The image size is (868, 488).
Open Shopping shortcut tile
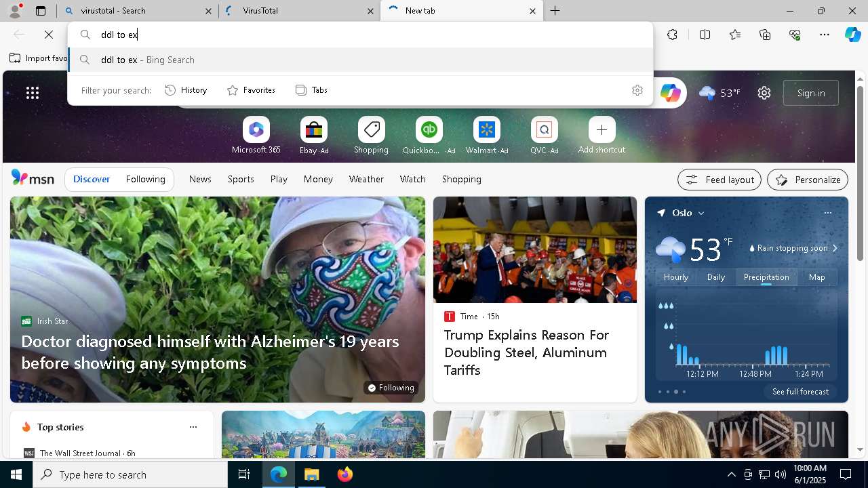tap(371, 136)
